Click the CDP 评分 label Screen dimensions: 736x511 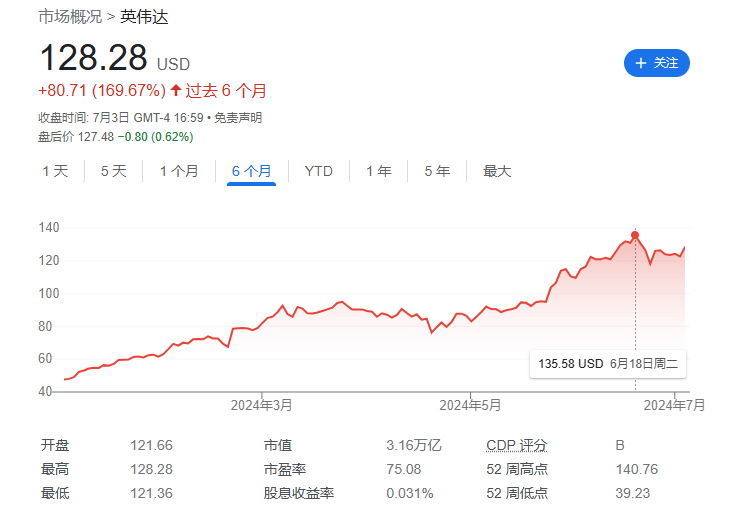pyautogui.click(x=517, y=445)
